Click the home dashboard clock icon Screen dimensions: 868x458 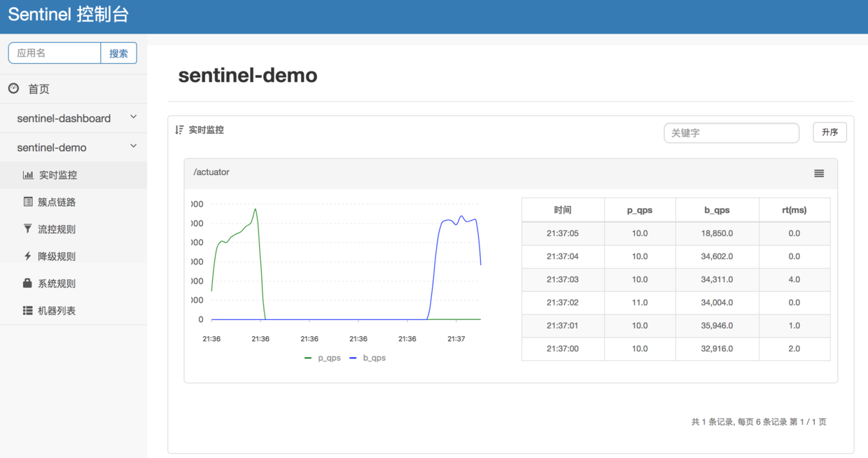(13, 88)
